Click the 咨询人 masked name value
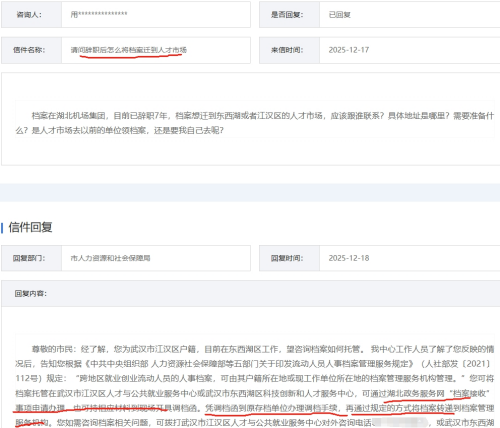The height and width of the screenshot is (428, 500). point(99,14)
